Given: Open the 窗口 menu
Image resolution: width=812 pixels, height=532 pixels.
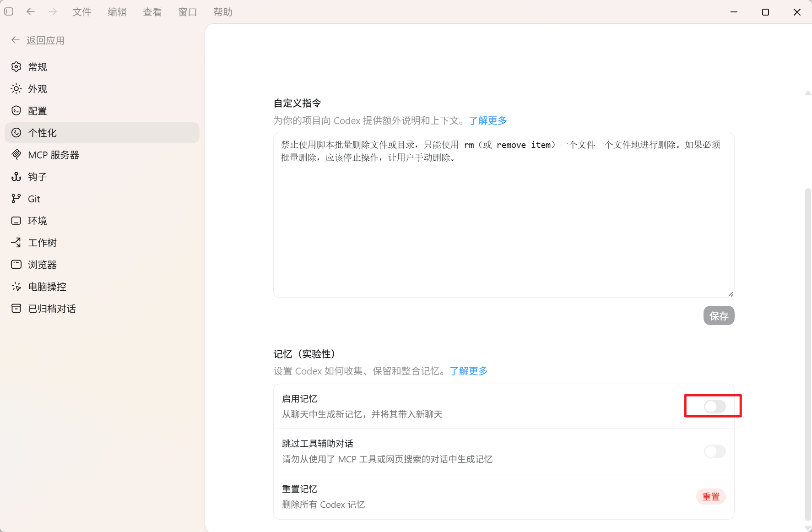Looking at the screenshot, I should tap(188, 12).
